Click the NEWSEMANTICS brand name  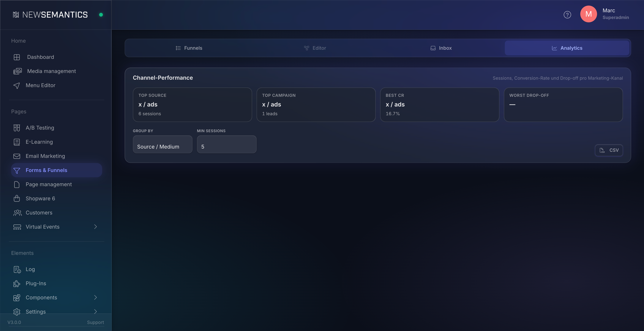55,15
